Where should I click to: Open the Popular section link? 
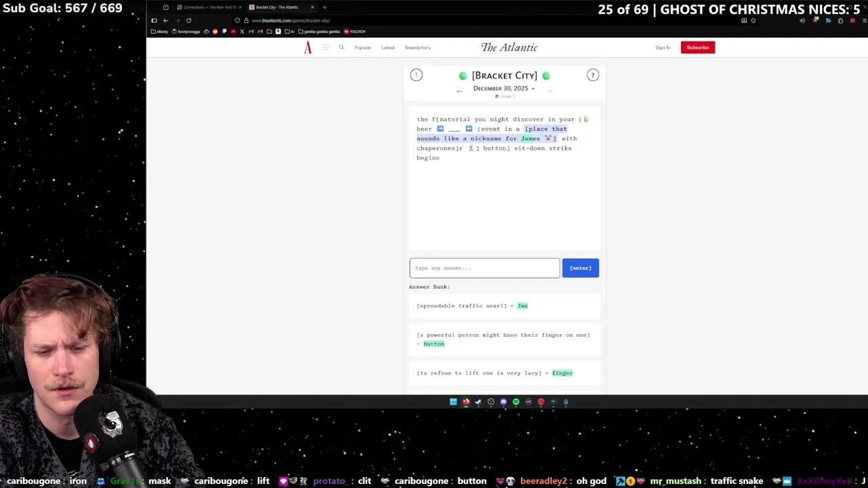[x=362, y=47]
